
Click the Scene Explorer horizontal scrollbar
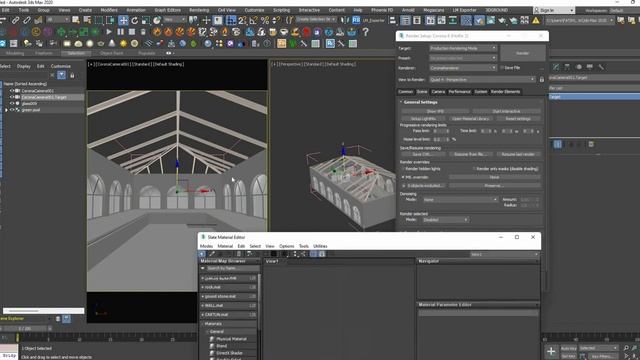click(x=43, y=311)
